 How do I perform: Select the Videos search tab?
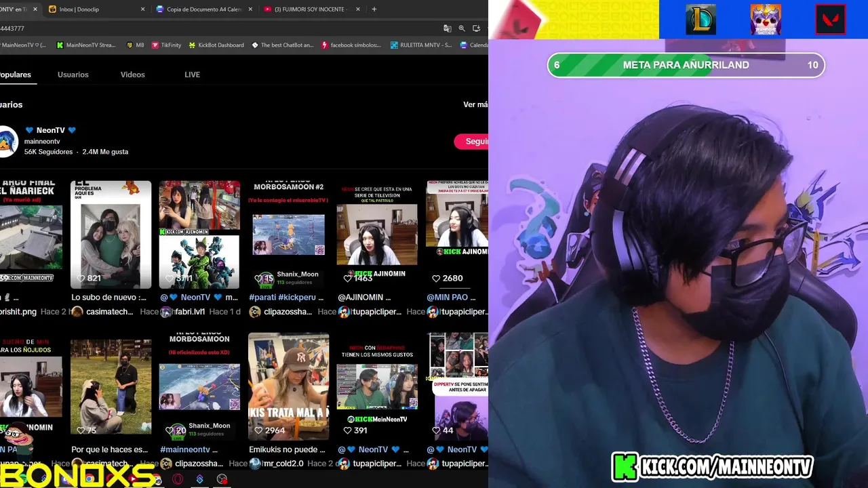(133, 75)
